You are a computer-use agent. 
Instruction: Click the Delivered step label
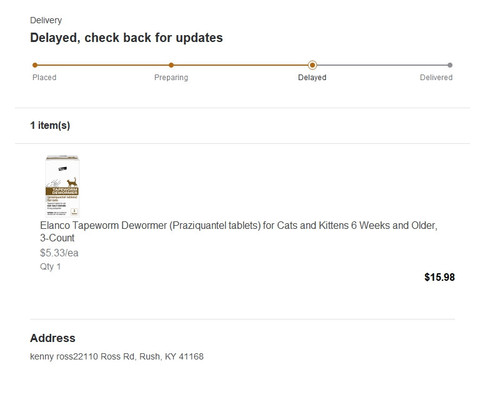tap(436, 77)
